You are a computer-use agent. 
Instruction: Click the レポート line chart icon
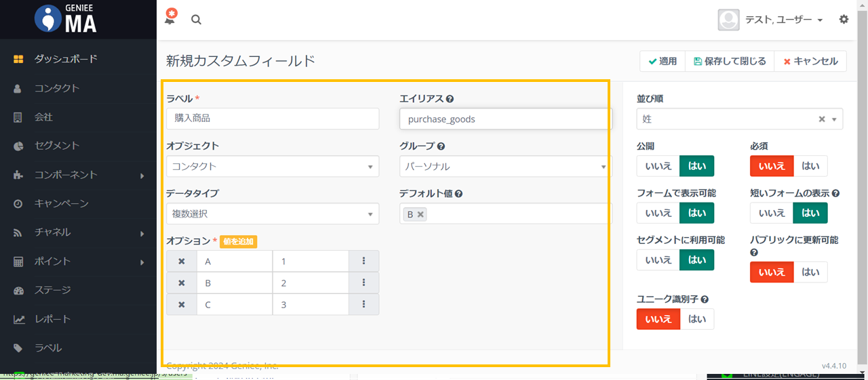[x=19, y=319]
